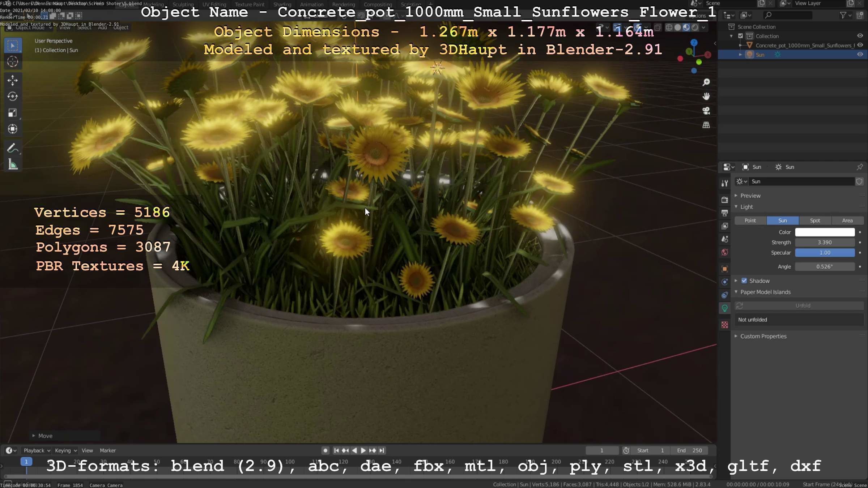The height and width of the screenshot is (488, 868).
Task: Set light type to Point
Action: click(x=750, y=221)
